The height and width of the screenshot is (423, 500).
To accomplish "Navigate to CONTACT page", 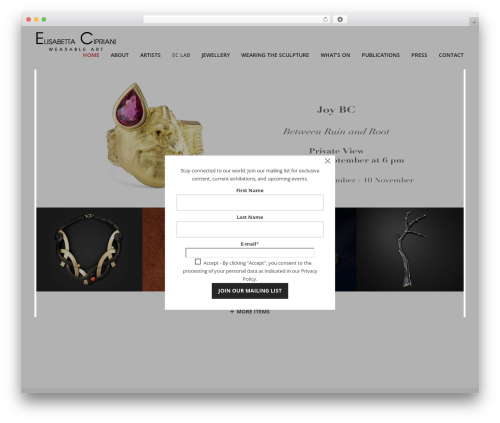I will click(x=451, y=55).
